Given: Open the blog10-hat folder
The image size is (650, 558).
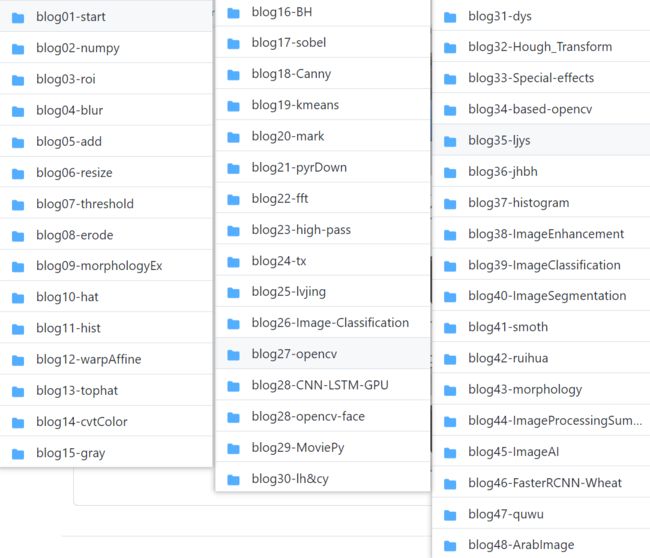Looking at the screenshot, I should click(106, 297).
